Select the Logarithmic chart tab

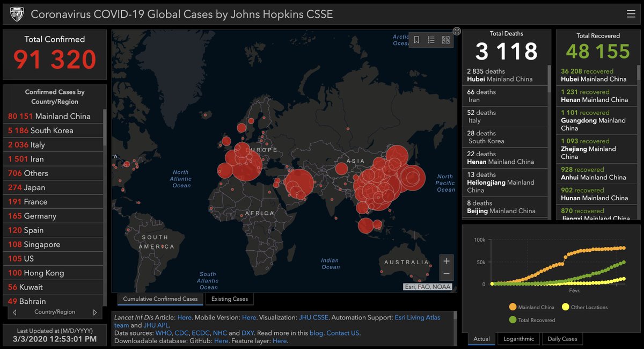518,339
